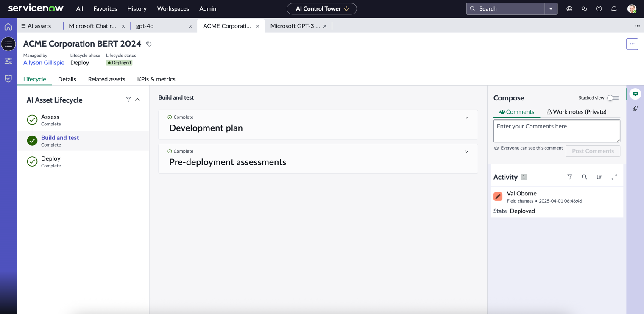Open the list view sidebar icon
The height and width of the screenshot is (314, 644).
click(x=8, y=44)
